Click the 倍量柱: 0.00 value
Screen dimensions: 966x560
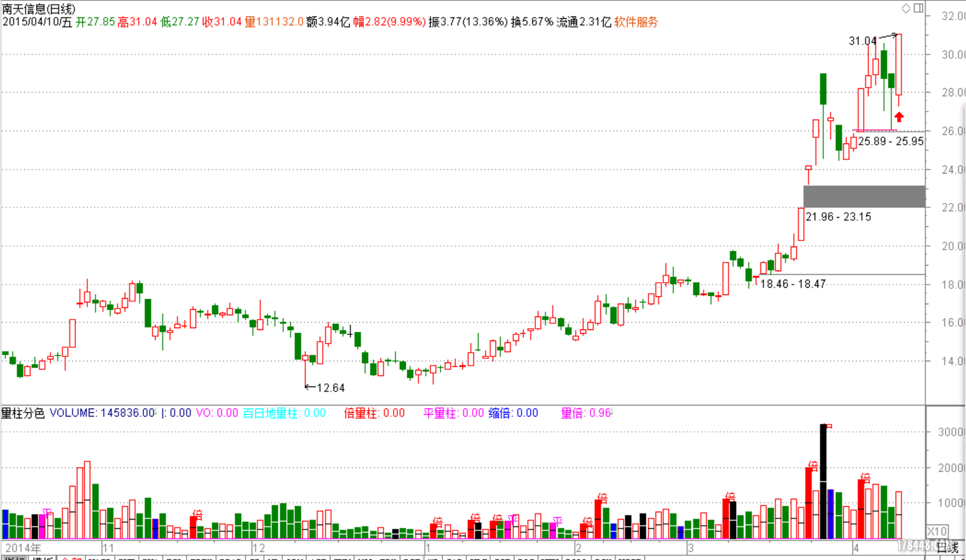click(374, 413)
